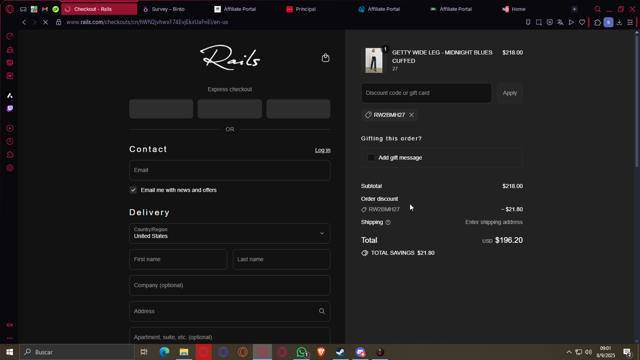The image size is (640, 360).
Task: Remove applied discount code RW2BMH27
Action: click(x=411, y=115)
